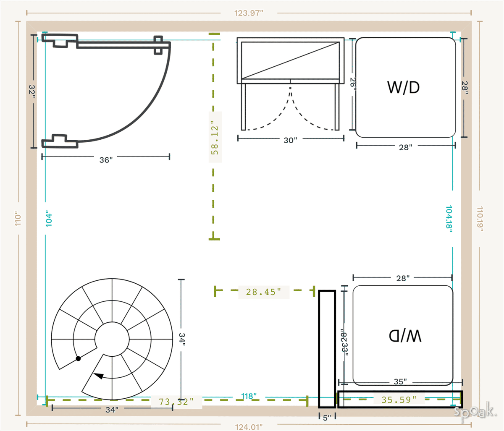504x431 pixels.
Task: Click the green 35.59" measurement label
Action: (x=399, y=400)
